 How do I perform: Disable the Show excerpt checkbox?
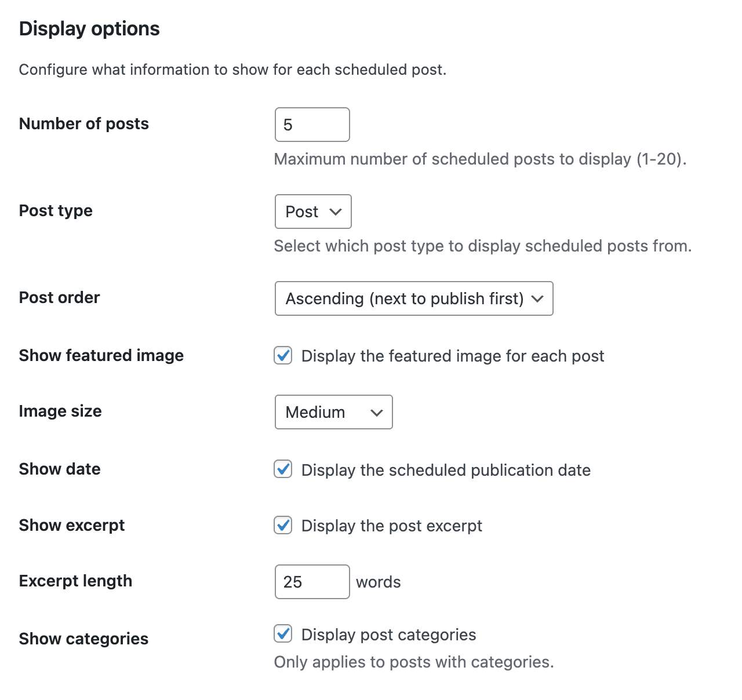(x=283, y=525)
